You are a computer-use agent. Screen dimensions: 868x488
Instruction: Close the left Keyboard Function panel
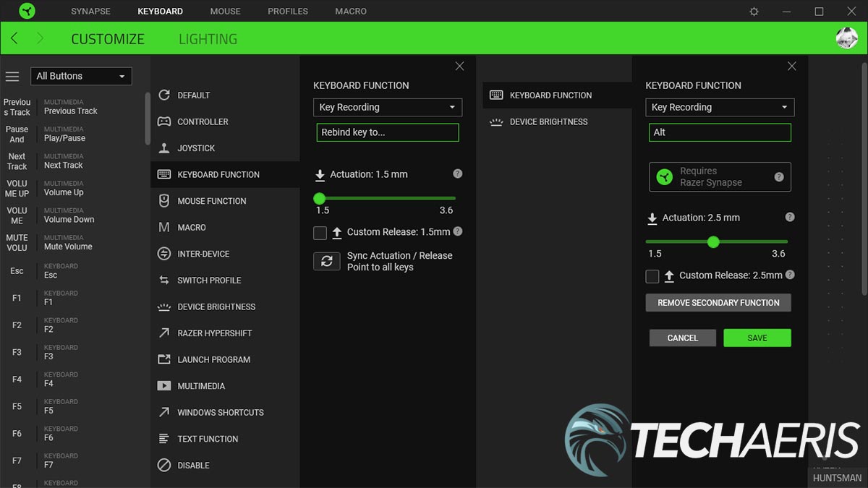pos(459,66)
